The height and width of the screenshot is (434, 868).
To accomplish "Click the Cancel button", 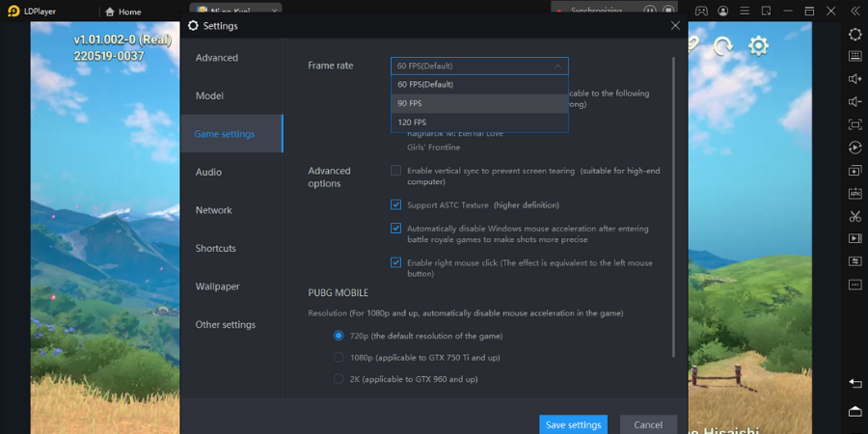I will (648, 424).
